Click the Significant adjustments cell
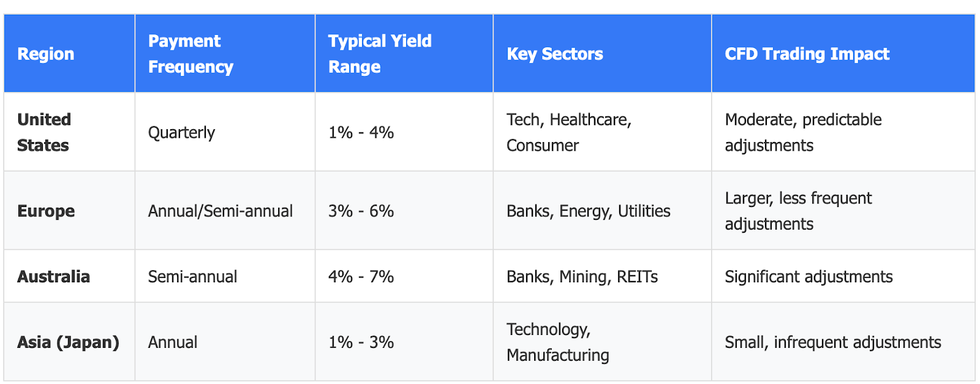980x384 pixels. [x=809, y=276]
